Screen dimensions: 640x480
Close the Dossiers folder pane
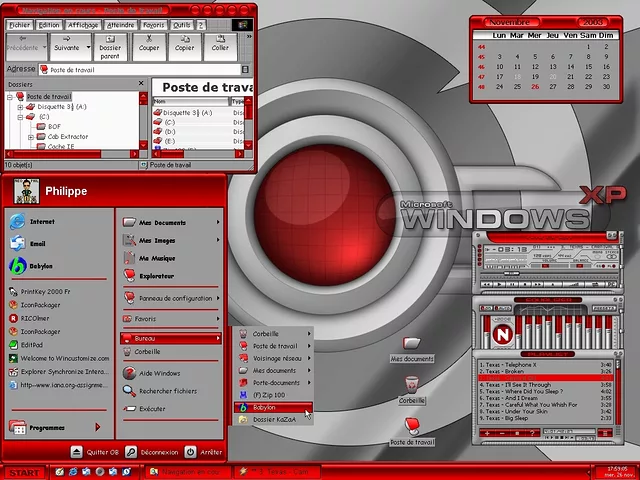(143, 85)
